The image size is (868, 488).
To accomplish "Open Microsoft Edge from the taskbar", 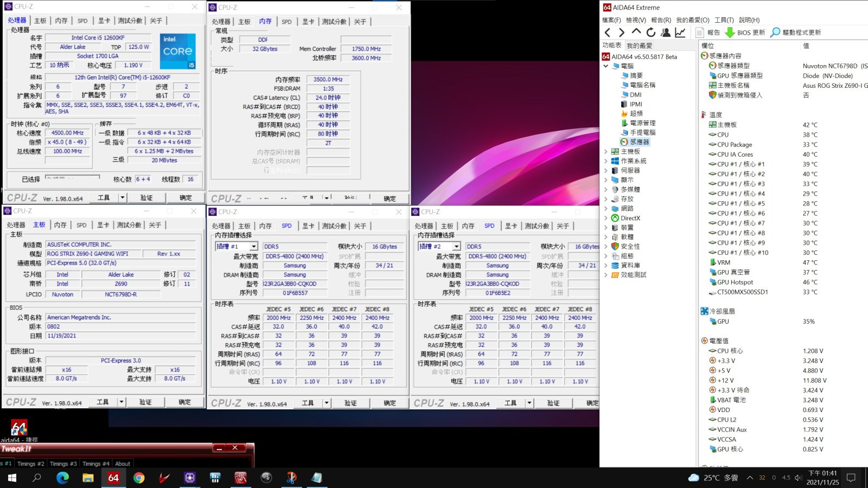I will (62, 478).
